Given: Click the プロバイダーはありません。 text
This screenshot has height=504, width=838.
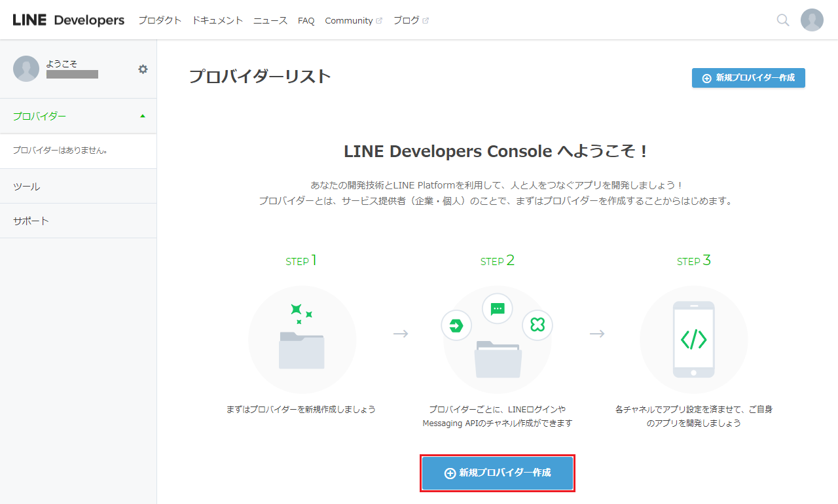Looking at the screenshot, I should (60, 151).
